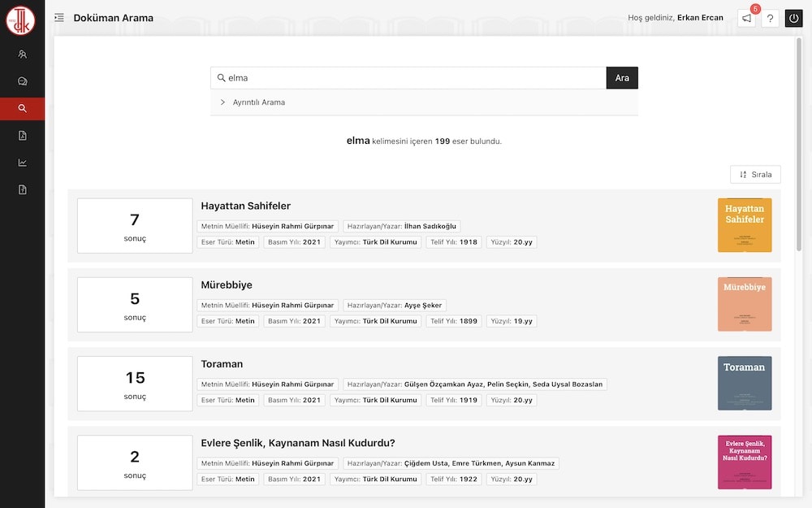
Task: Open the statistics chart sidebar icon
Action: (x=22, y=163)
